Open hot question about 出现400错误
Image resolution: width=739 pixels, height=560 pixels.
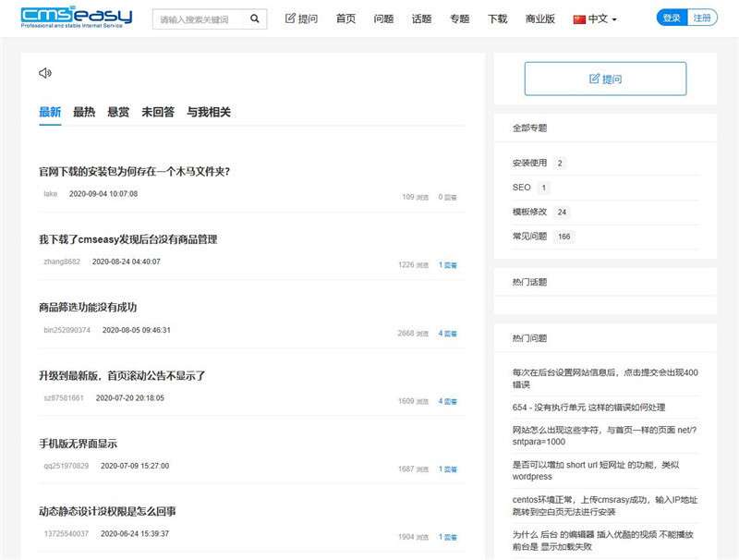(x=605, y=379)
